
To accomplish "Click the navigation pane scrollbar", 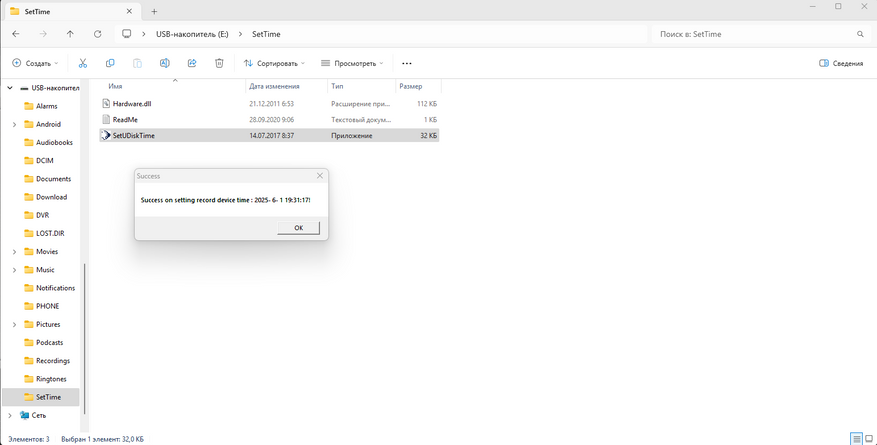I will click(85, 338).
